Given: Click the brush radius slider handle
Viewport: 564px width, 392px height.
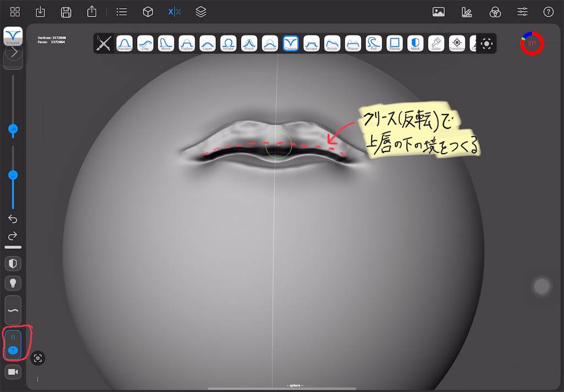Looking at the screenshot, I should [13, 129].
